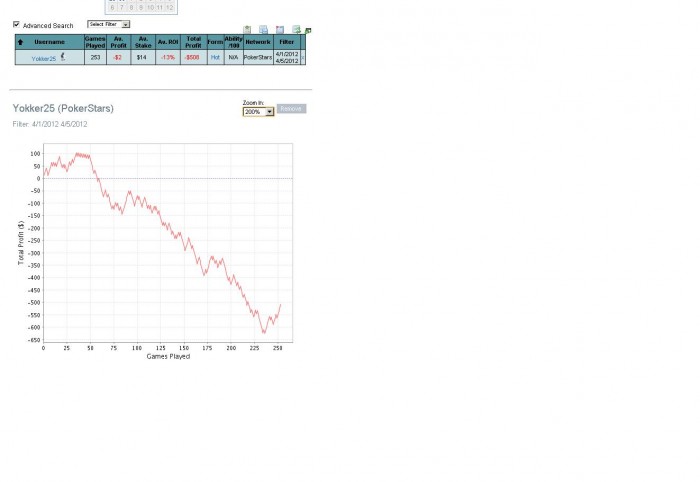
Task: Sort by the Av. Stake column header
Action: coord(143,42)
